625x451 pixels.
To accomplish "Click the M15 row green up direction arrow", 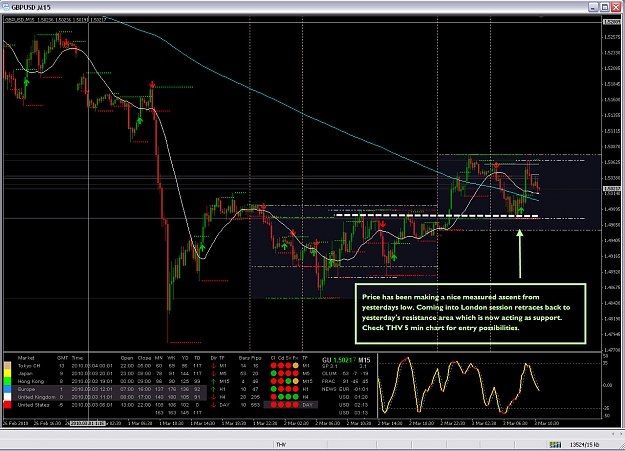I will click(213, 381).
